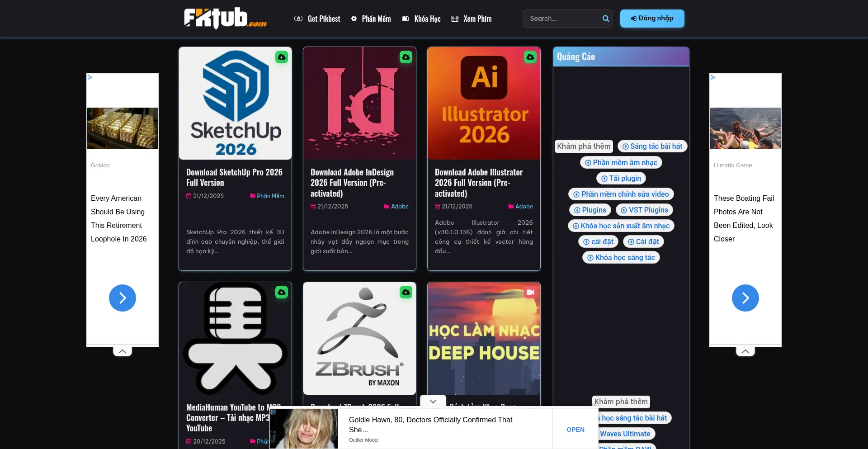Image resolution: width=868 pixels, height=449 pixels.
Task: Click the Đăng nhập button
Action: (x=652, y=19)
